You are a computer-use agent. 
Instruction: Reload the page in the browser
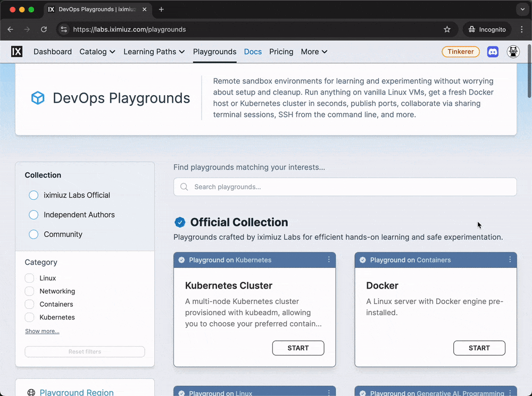click(44, 29)
